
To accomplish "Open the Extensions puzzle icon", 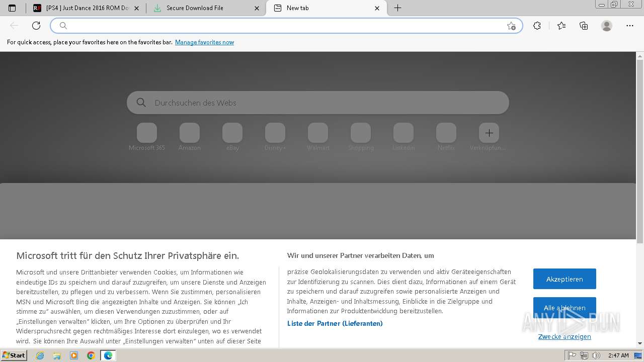I will [x=537, y=26].
